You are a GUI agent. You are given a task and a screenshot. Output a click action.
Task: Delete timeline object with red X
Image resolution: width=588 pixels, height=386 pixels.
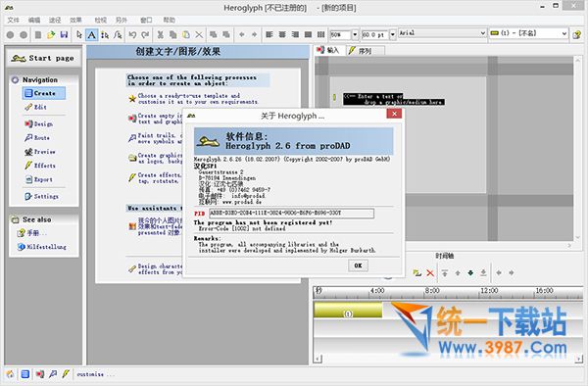click(430, 273)
